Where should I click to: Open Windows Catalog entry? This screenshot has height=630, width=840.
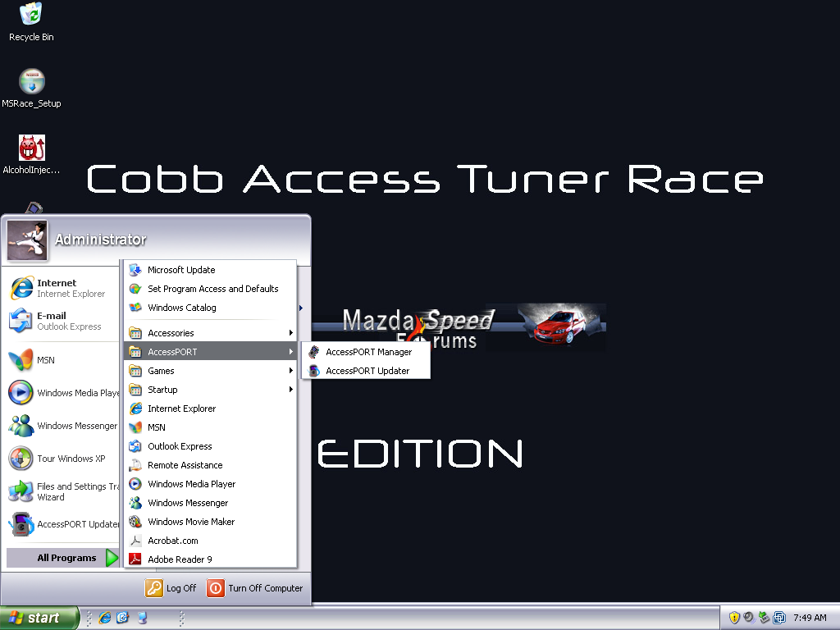coord(211,308)
